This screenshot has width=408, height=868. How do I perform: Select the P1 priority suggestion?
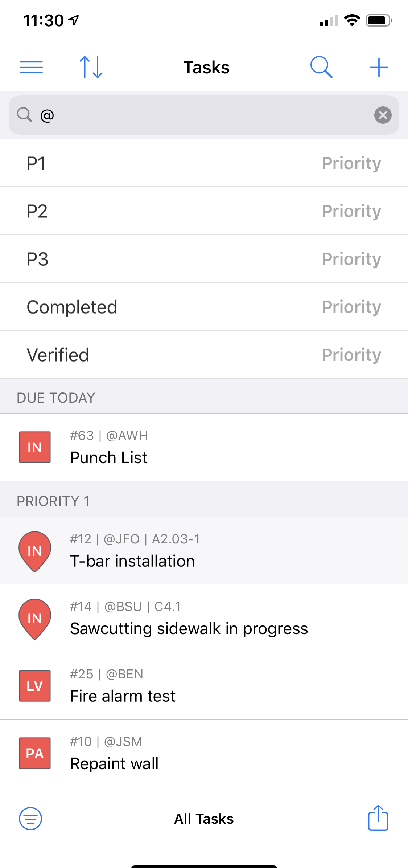(x=204, y=163)
